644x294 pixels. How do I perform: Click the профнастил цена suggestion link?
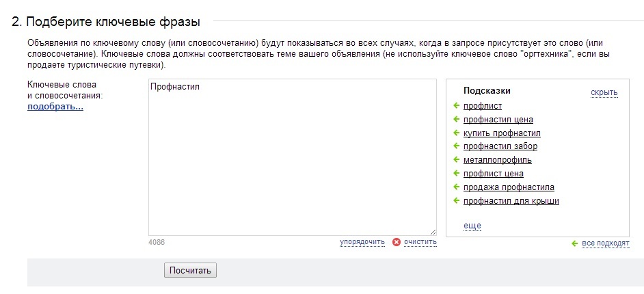coord(498,120)
